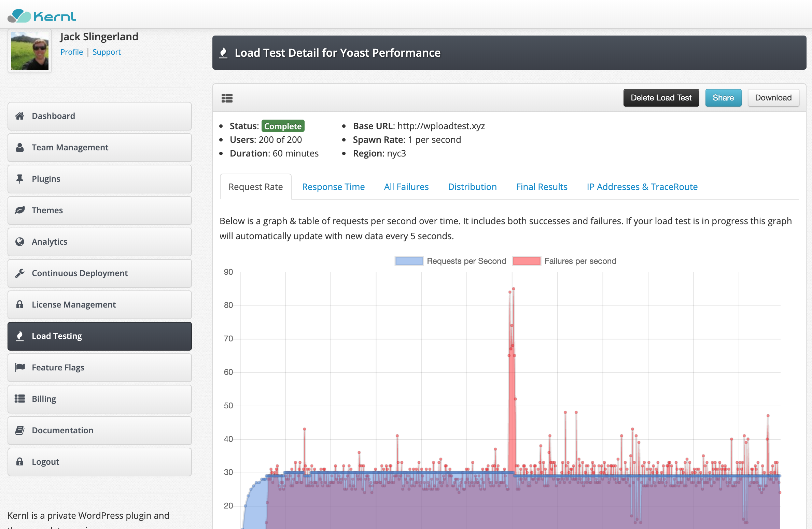Click the list icon in panel header
Screen dimensions: 812x529
point(227,98)
